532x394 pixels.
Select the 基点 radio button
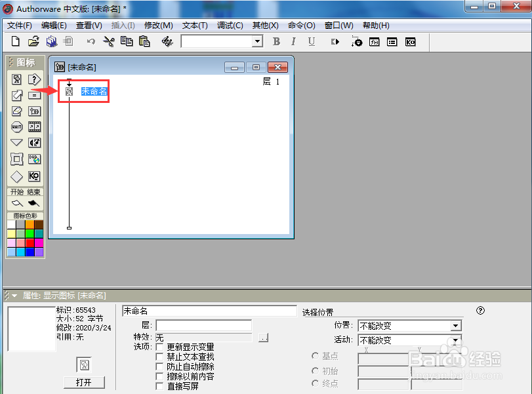click(315, 356)
